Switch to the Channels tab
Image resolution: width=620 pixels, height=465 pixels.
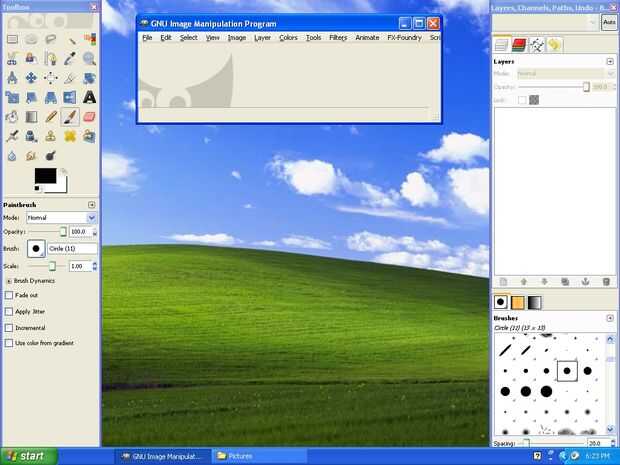(519, 45)
